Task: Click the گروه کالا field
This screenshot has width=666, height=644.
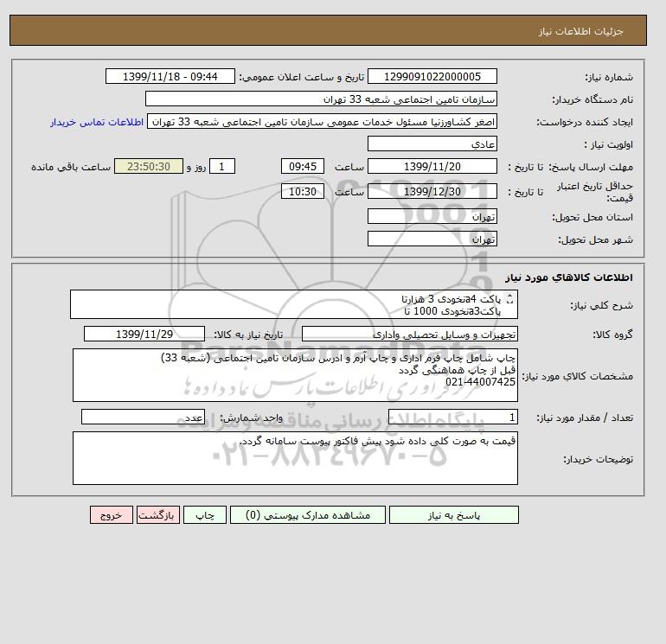Action: pos(409,334)
